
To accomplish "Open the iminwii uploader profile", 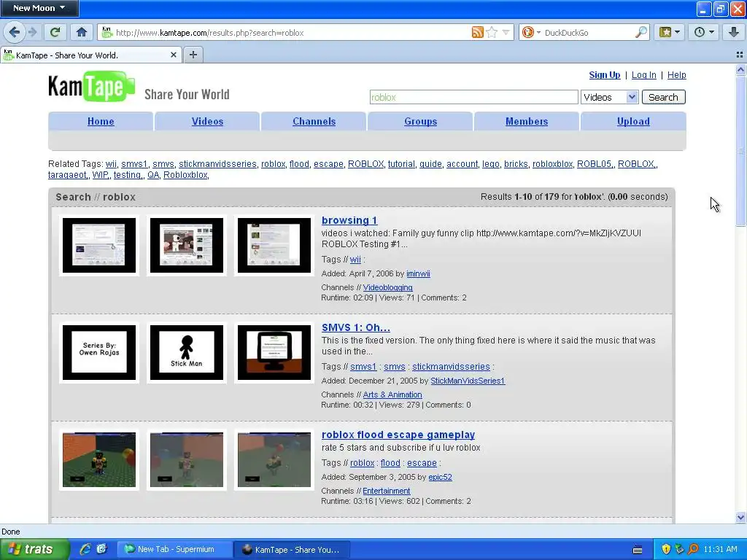I will (418, 274).
